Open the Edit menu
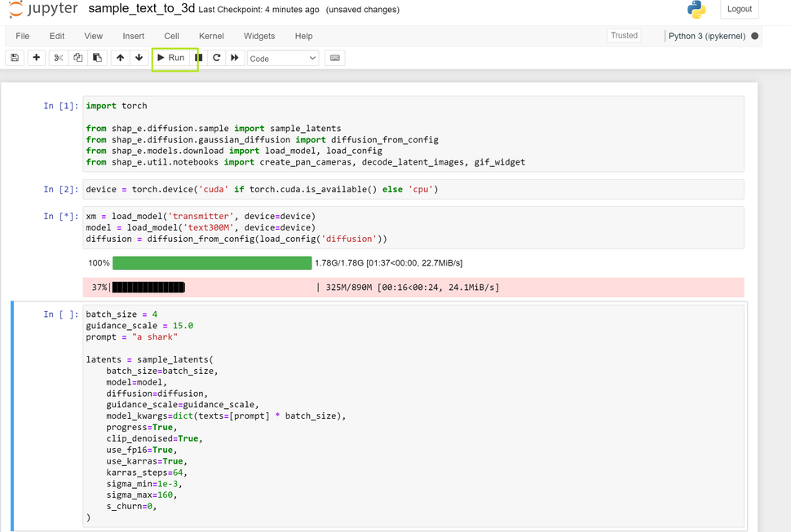This screenshot has height=532, width=791. coord(57,37)
